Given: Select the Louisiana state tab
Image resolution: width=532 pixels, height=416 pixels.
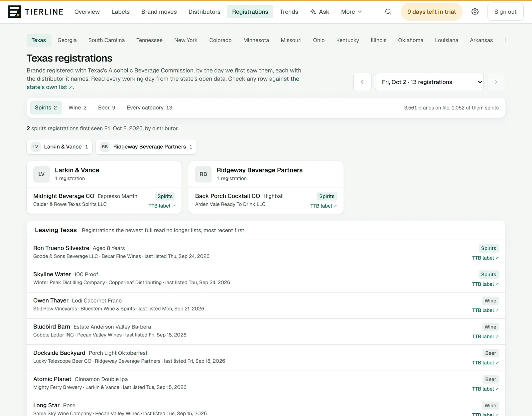Looking at the screenshot, I should [447, 40].
